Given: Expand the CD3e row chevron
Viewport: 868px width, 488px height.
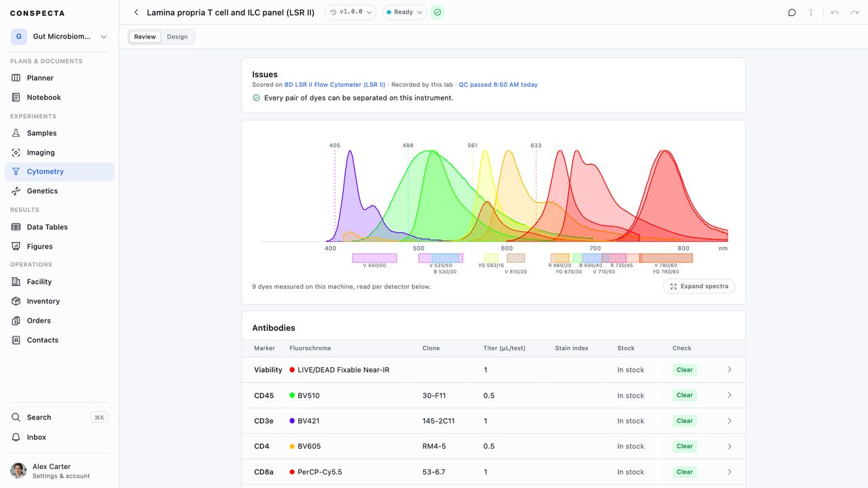Looking at the screenshot, I should pyautogui.click(x=730, y=421).
